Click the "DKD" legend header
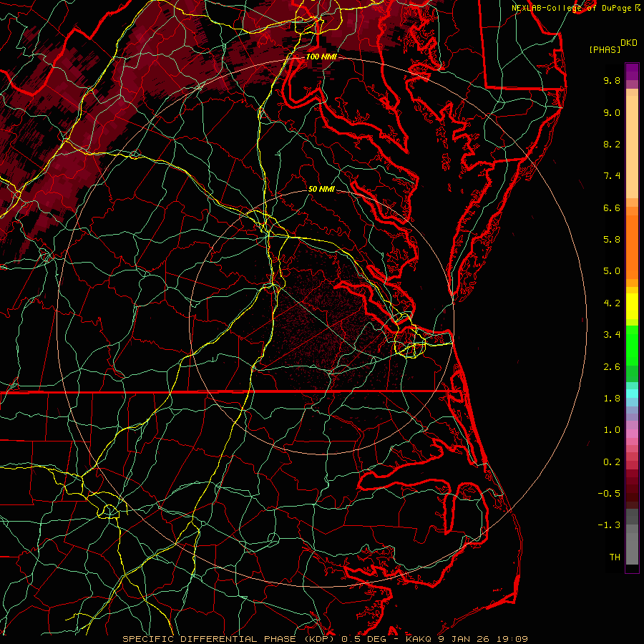 [x=629, y=43]
